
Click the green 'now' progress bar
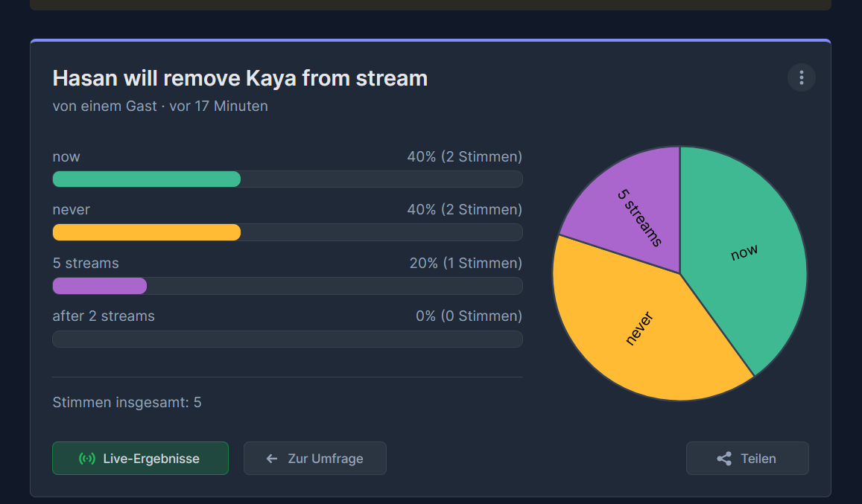tap(146, 179)
